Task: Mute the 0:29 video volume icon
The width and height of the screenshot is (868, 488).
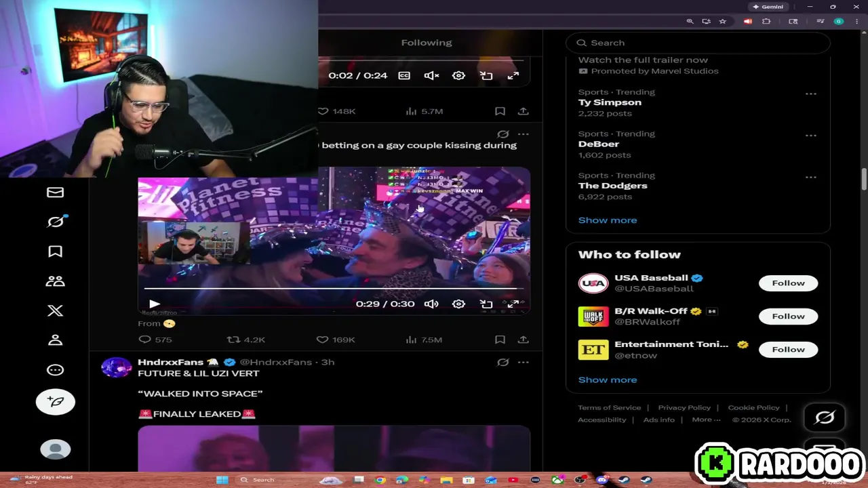Action: (431, 304)
